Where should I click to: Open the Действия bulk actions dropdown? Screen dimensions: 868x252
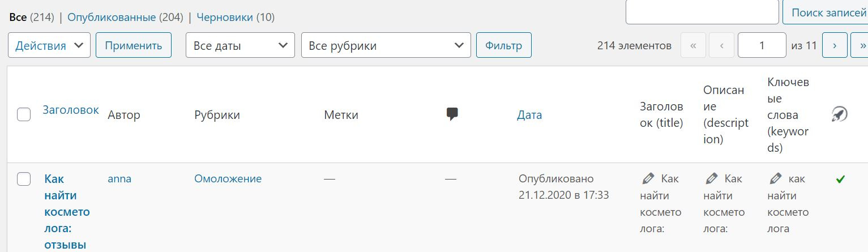pos(49,45)
